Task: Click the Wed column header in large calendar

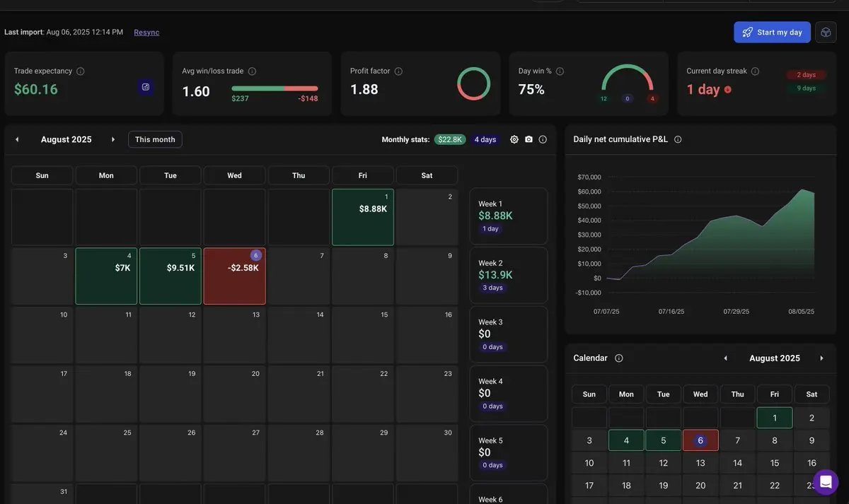Action: coord(234,175)
